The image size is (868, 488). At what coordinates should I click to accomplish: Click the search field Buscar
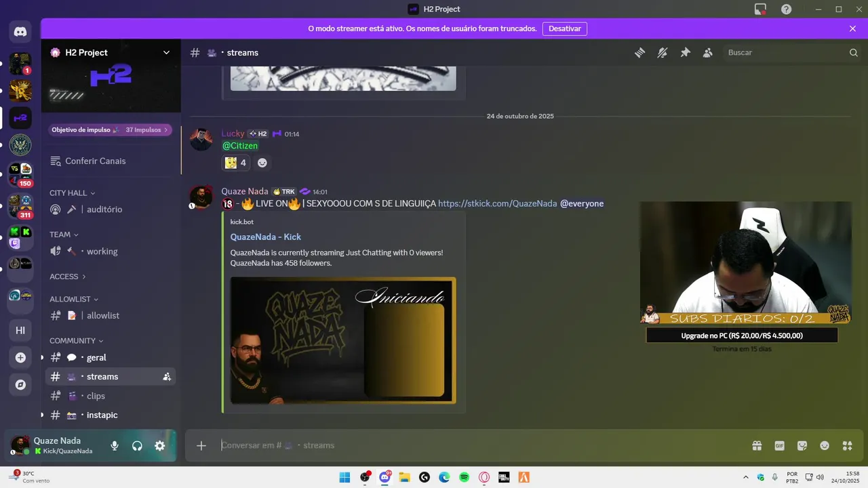(792, 53)
